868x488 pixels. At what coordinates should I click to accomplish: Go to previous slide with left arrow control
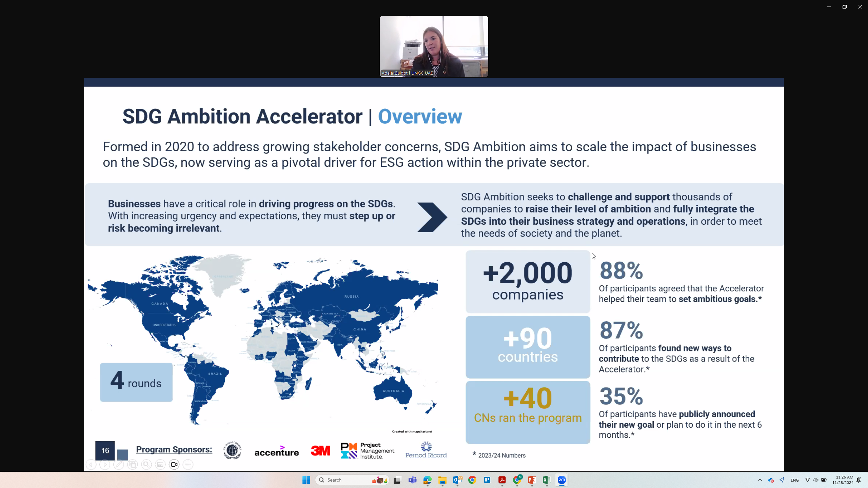tap(91, 464)
